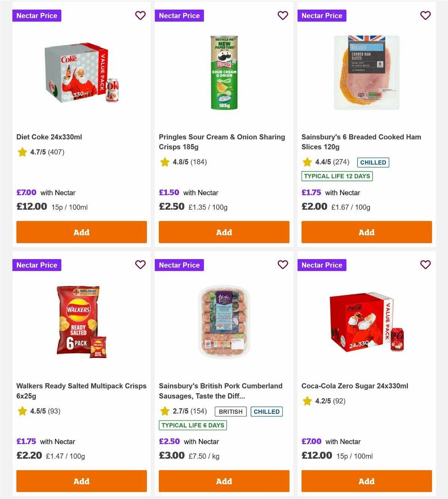Click the heart icon on Walkers Ready Salted crisps
This screenshot has height=499, width=448.
pyautogui.click(x=140, y=265)
